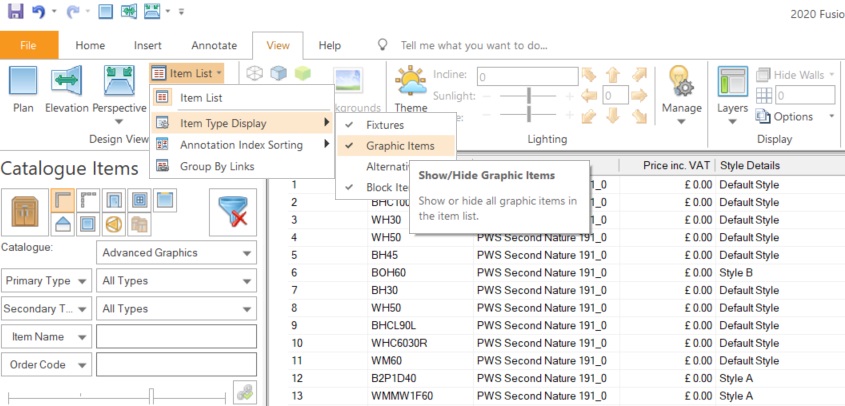
Task: Expand the Perspective view dropdown arrow
Action: 119,122
